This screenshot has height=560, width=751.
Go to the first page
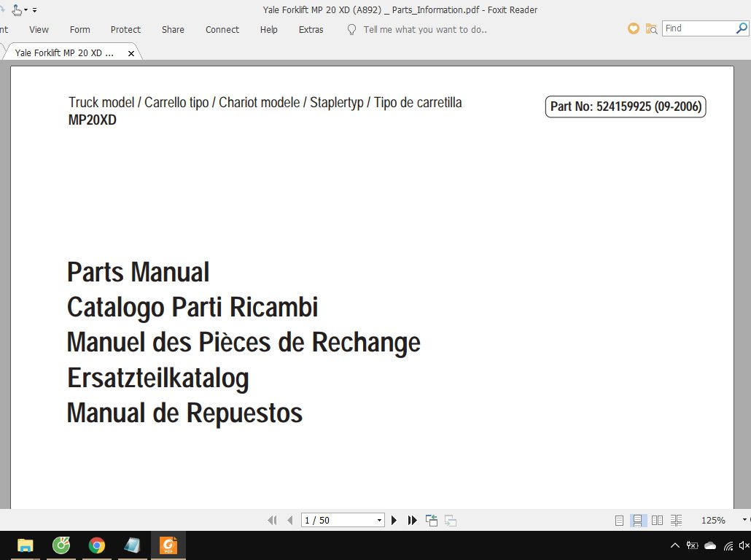272,520
